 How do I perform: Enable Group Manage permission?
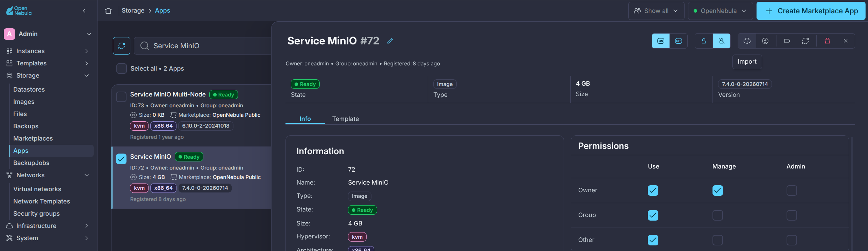click(x=718, y=215)
